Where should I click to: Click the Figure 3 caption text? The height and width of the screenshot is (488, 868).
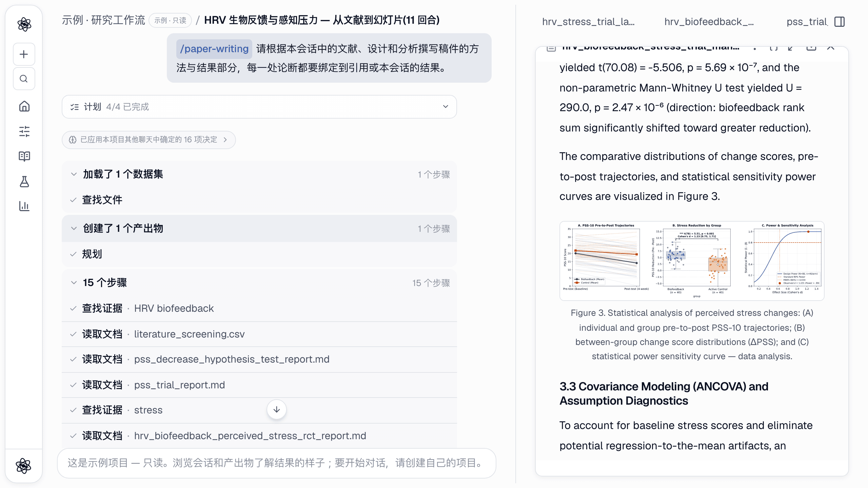point(692,334)
